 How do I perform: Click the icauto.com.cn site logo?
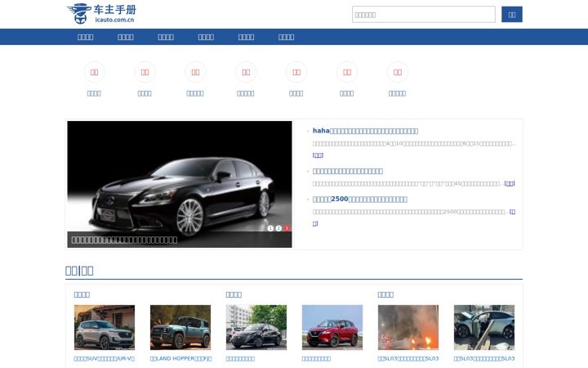(101, 14)
